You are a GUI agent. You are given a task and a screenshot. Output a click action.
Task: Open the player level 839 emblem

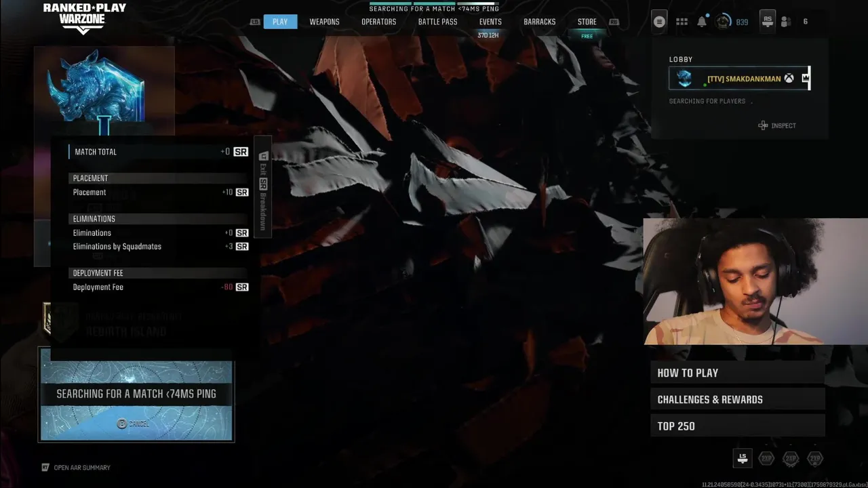724,22
